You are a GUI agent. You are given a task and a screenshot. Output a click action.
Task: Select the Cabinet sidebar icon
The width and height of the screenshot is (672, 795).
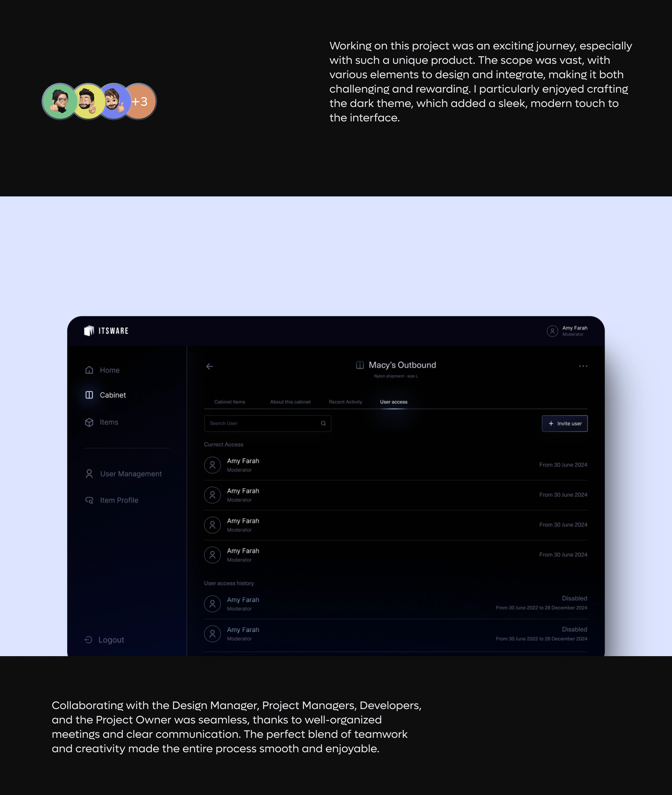(89, 395)
